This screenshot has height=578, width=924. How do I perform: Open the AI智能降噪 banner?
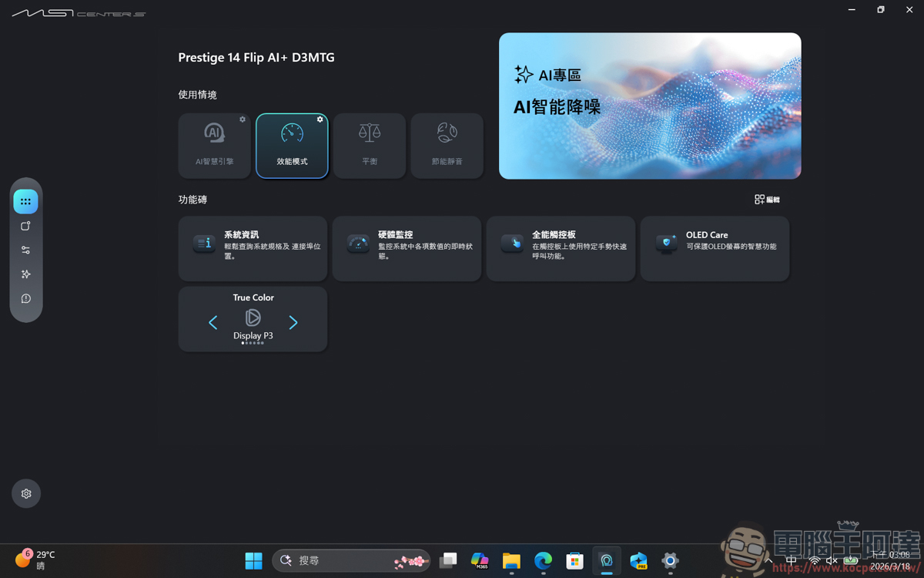point(650,106)
